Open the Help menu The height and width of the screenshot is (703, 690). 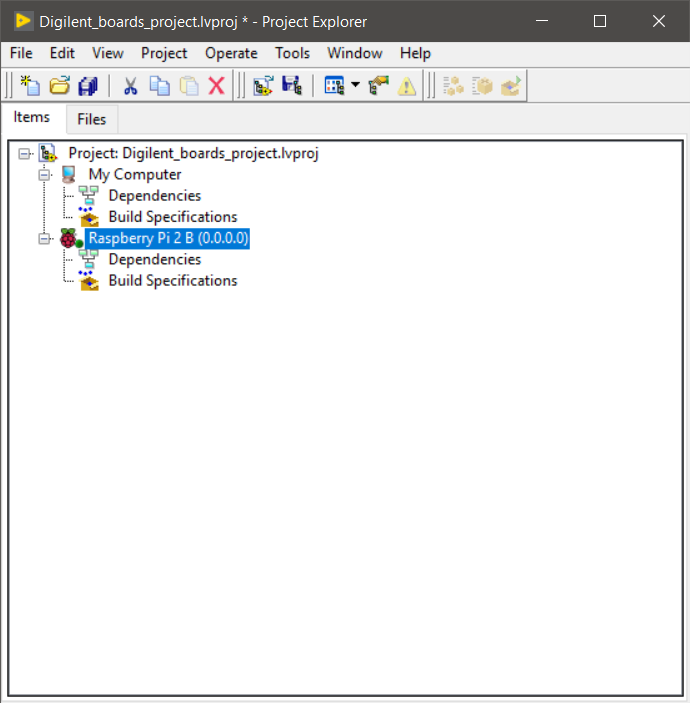pyautogui.click(x=415, y=53)
